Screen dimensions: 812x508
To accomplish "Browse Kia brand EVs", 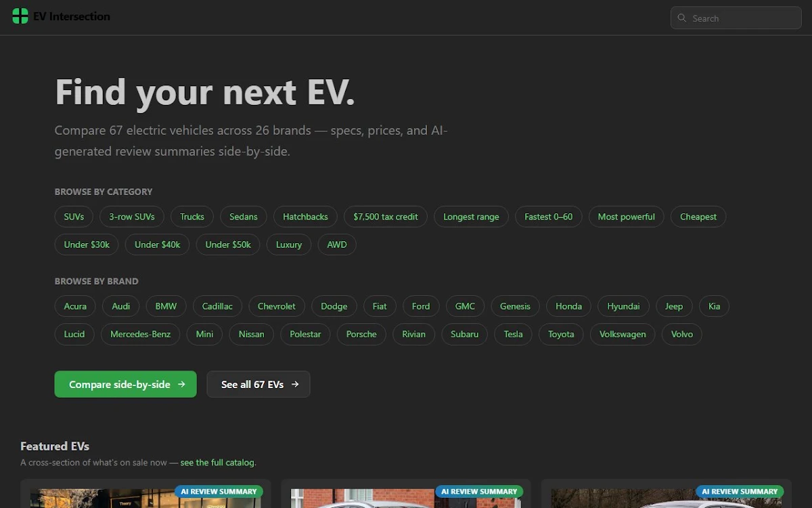I will pos(714,306).
